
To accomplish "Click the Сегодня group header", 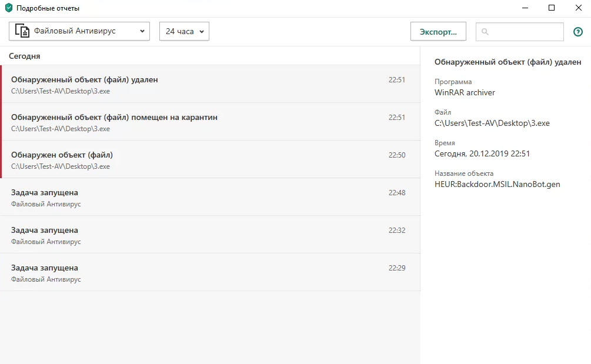I will (x=25, y=56).
